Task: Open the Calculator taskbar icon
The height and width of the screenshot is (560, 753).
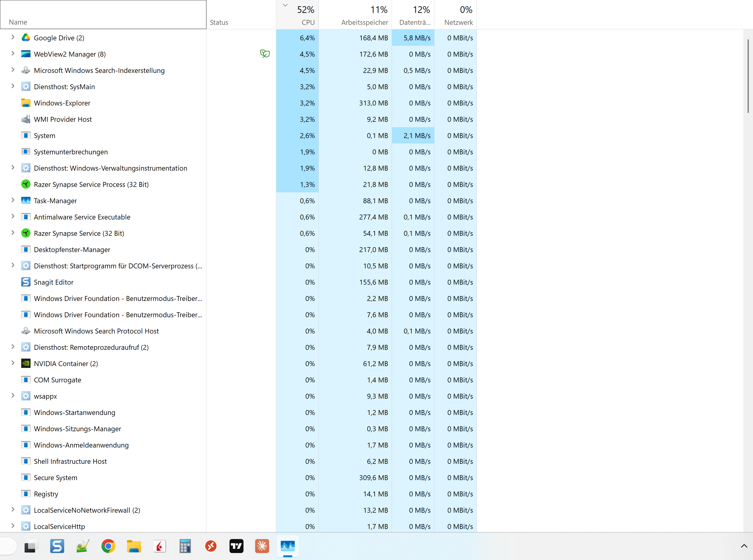Action: point(185,546)
